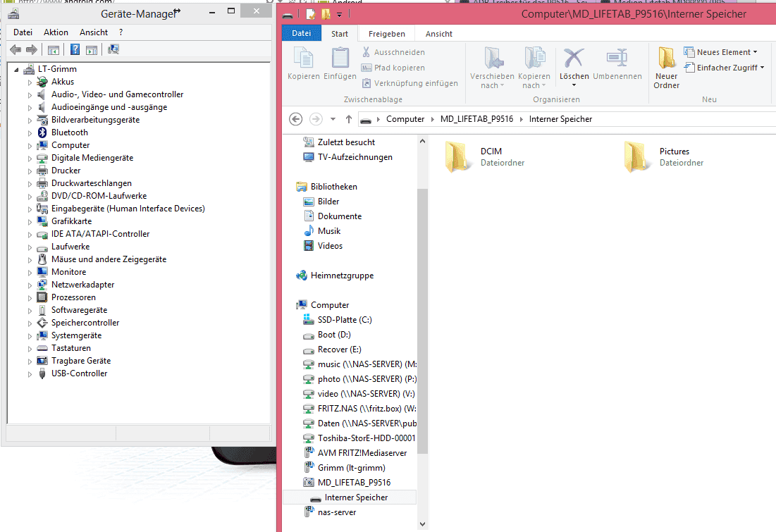Select the Prozessoren icon in device tree
This screenshot has width=776, height=532.
42,297
